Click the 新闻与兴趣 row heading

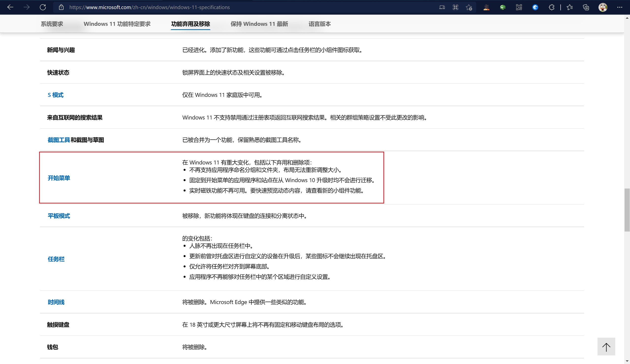(x=61, y=50)
